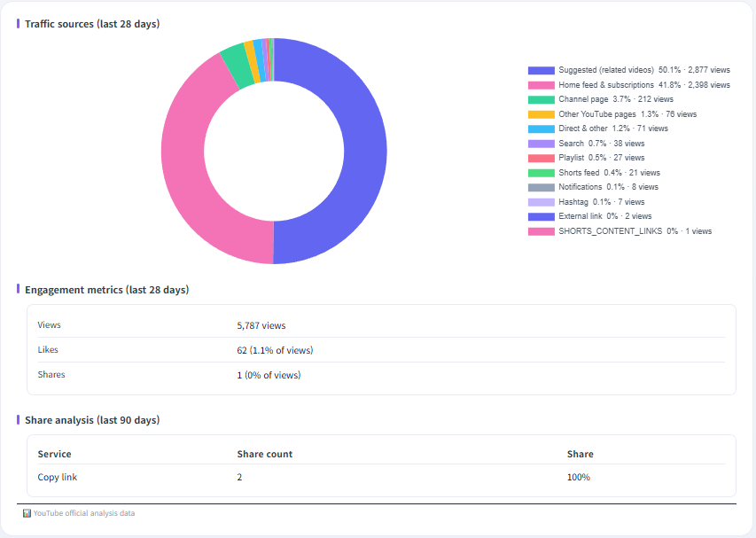Click the '62 (1.1% of views)' value
The image size is (756, 538).
click(275, 350)
